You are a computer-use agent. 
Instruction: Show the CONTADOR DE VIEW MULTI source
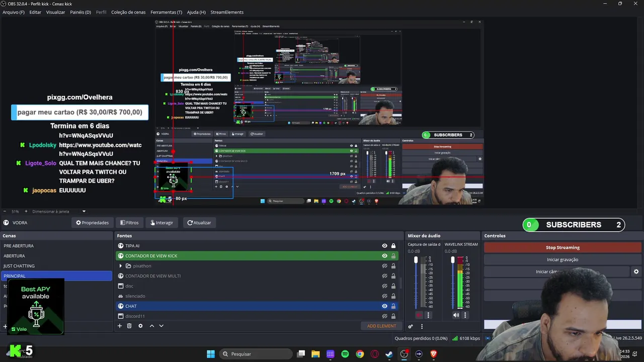pos(384,276)
